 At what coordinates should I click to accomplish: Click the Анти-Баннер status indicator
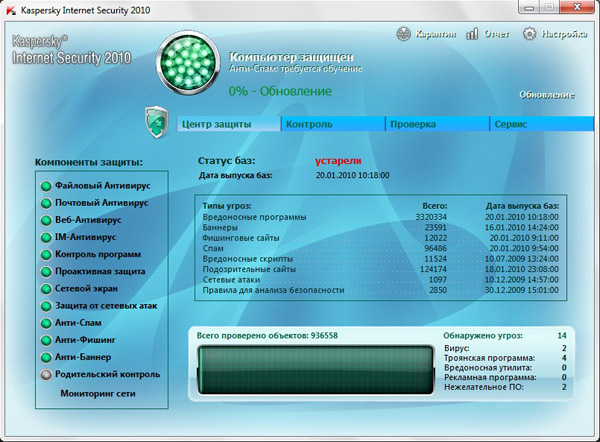click(x=46, y=357)
